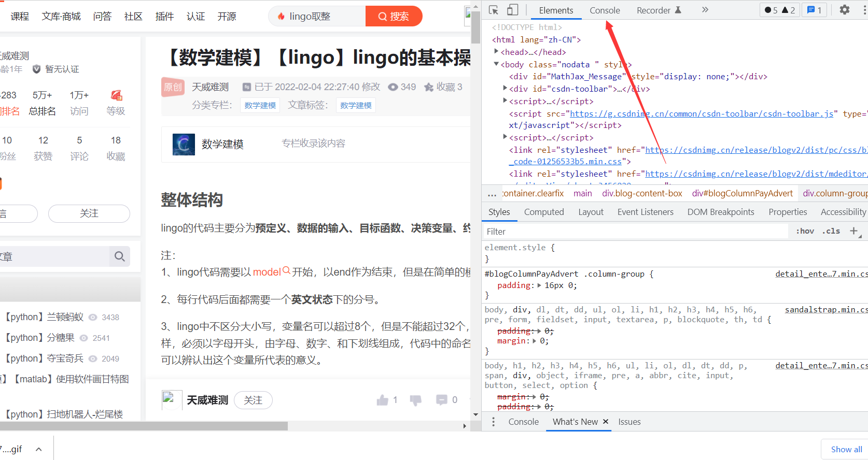Open the csdn-toolbar.js source link
868x460 pixels.
tap(702, 114)
